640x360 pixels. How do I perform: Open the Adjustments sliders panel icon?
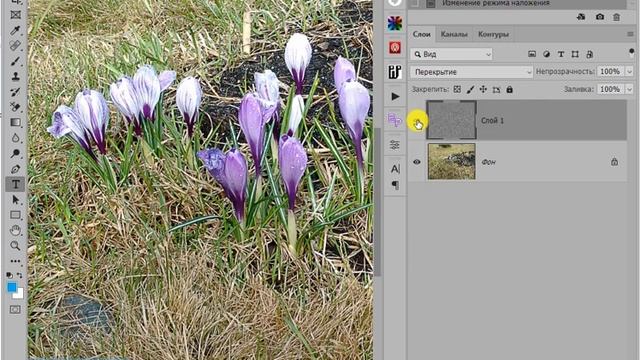tap(395, 145)
